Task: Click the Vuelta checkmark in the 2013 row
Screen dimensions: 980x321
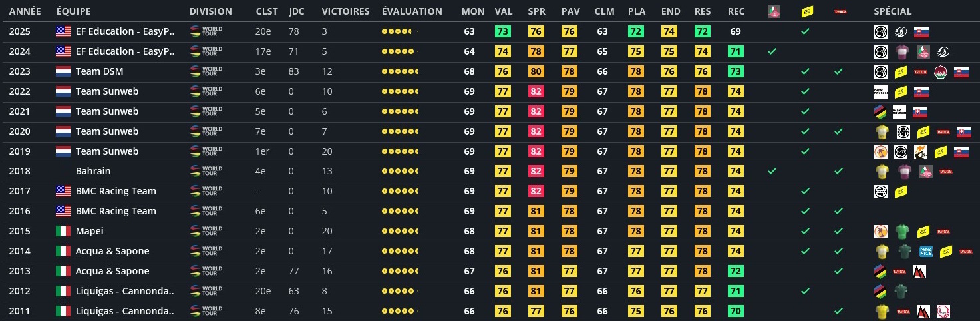Action: coord(839,271)
